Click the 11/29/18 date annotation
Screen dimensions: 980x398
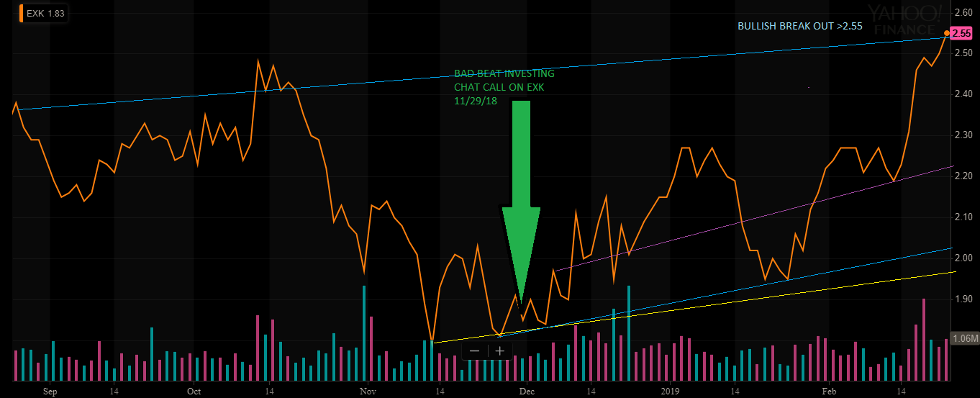(x=471, y=101)
